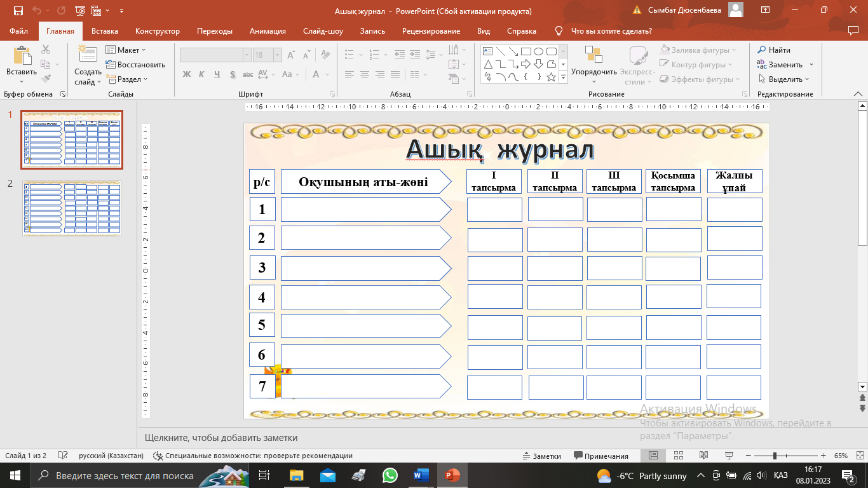Viewport: 868px width, 488px height.
Task: Open the Insert (Вставка) ribbon tab
Action: click(105, 31)
